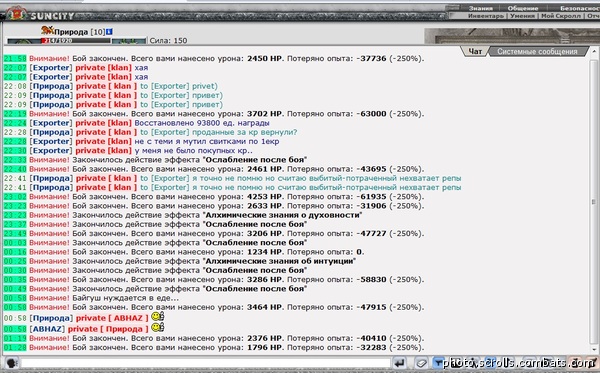Open the Мой Скролл link

[x=561, y=16]
